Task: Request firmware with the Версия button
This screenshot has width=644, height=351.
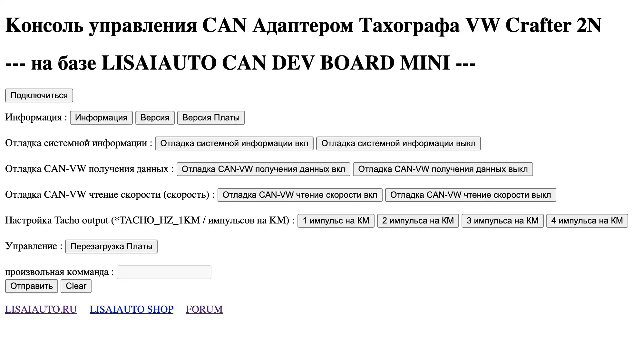Action: 155,118
